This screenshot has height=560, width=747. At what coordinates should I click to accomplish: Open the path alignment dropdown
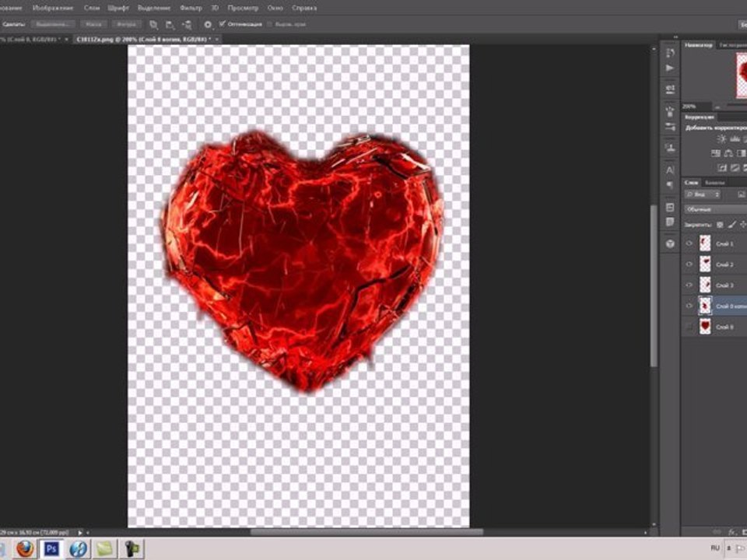click(x=170, y=24)
